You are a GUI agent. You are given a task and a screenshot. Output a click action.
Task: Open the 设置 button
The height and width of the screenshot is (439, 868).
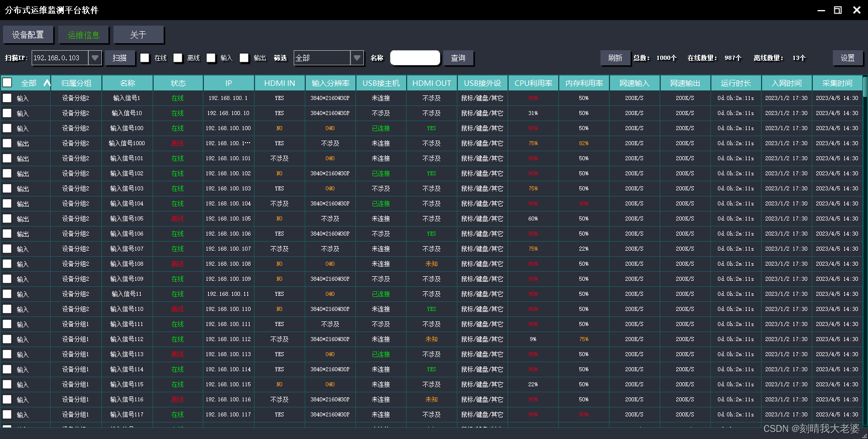point(848,58)
